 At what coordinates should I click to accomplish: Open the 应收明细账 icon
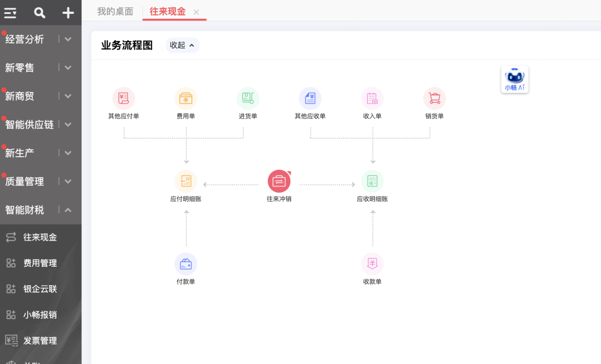click(x=372, y=181)
